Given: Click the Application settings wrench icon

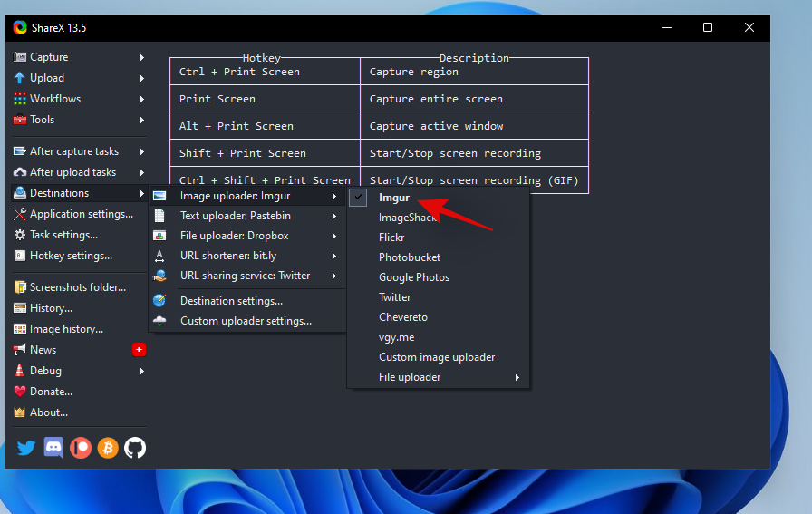Looking at the screenshot, I should pyautogui.click(x=20, y=214).
